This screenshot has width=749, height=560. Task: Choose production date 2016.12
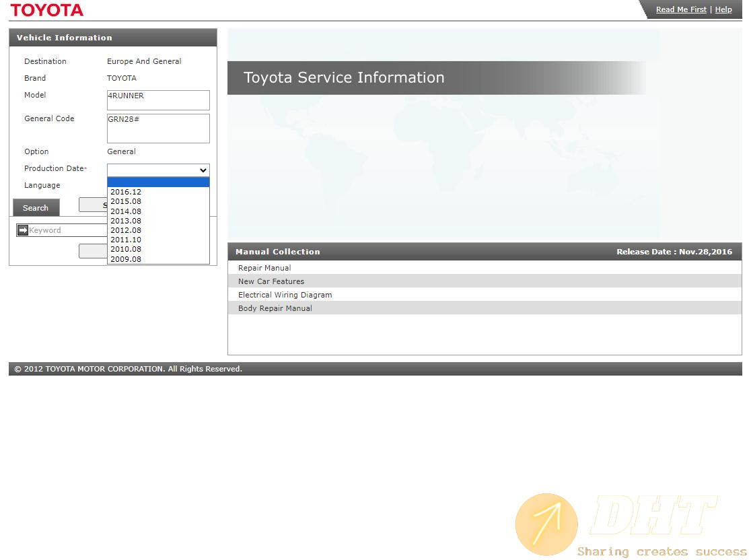click(158, 192)
